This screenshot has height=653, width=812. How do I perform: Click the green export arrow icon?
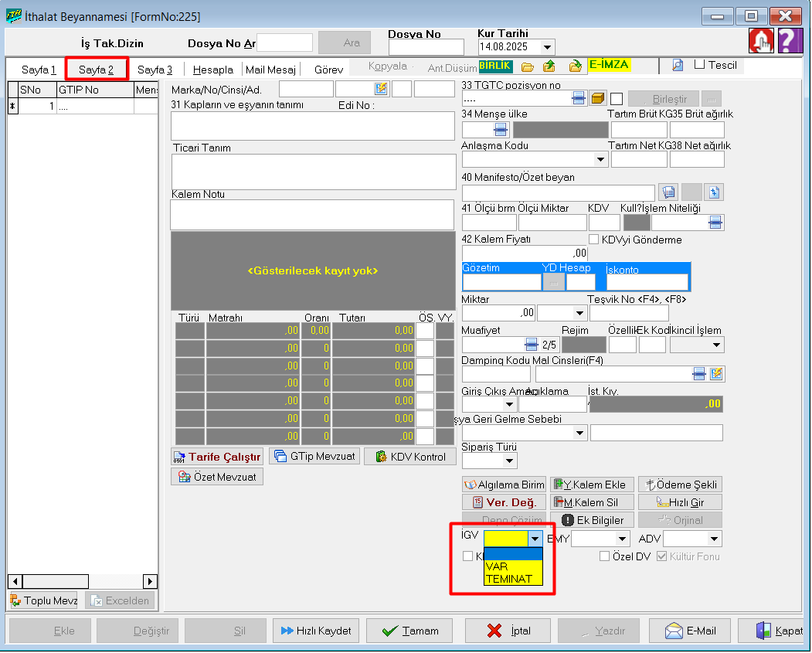click(x=549, y=66)
